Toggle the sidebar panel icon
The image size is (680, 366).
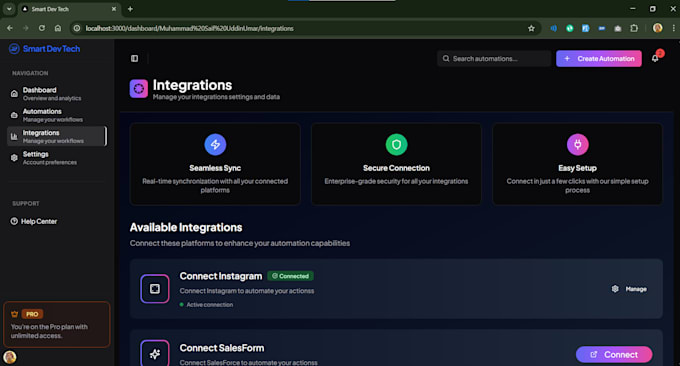[x=134, y=58]
